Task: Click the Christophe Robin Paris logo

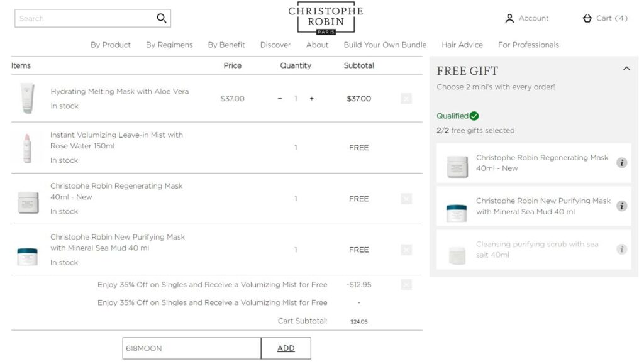Action: click(x=326, y=18)
